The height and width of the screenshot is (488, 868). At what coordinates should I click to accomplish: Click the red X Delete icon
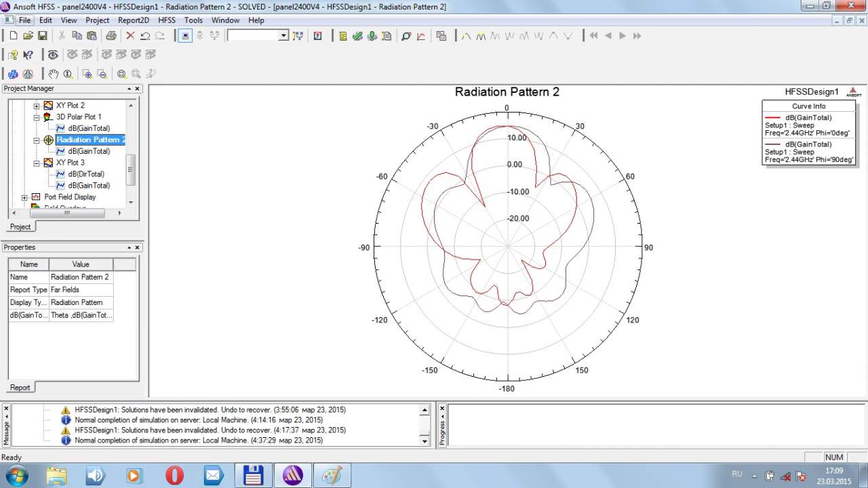click(130, 36)
